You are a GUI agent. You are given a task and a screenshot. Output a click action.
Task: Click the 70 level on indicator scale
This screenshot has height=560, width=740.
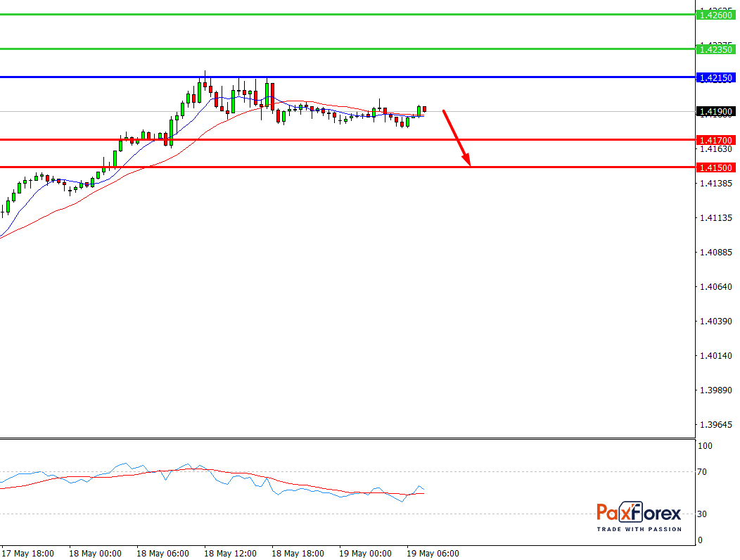(702, 471)
